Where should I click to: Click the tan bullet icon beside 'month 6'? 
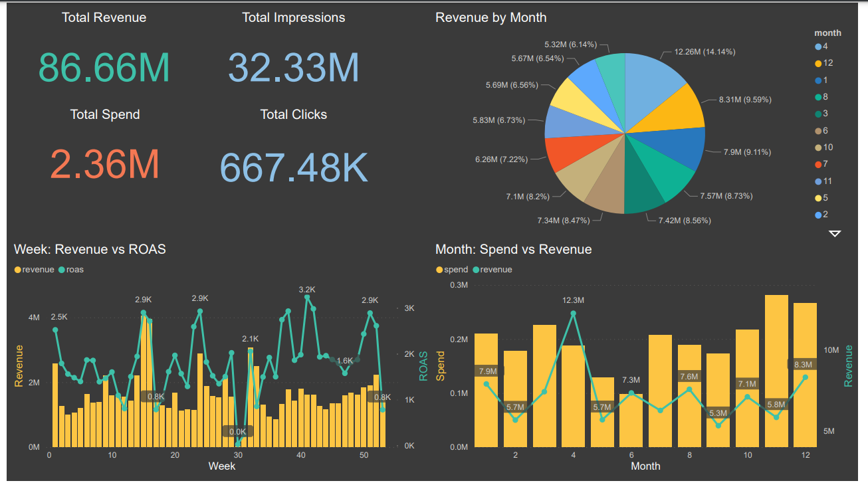point(817,130)
